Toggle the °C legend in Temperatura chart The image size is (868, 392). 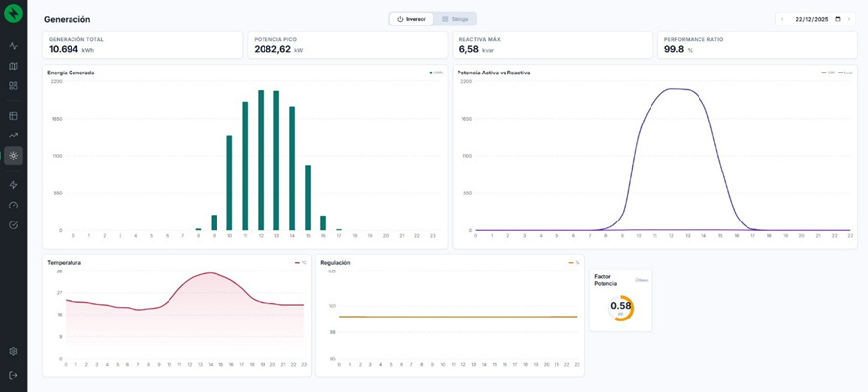tap(301, 263)
